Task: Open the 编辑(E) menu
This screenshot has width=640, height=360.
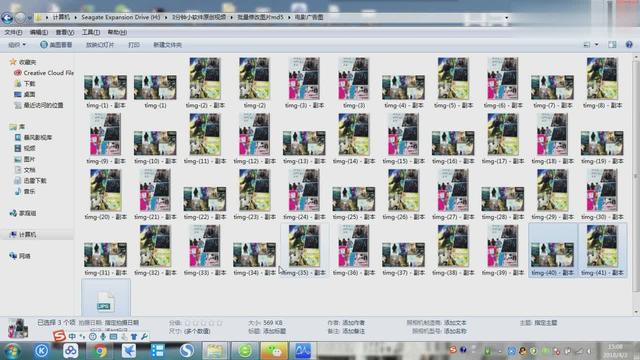Action: [39, 32]
